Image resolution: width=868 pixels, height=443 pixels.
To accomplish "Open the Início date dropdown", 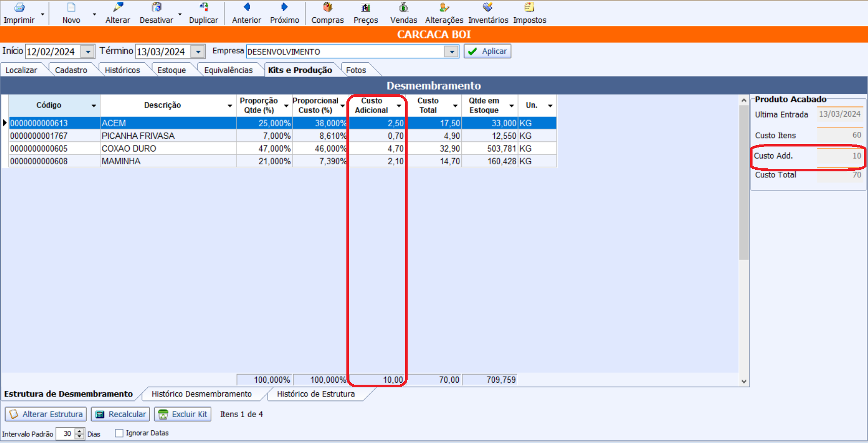I will [88, 52].
